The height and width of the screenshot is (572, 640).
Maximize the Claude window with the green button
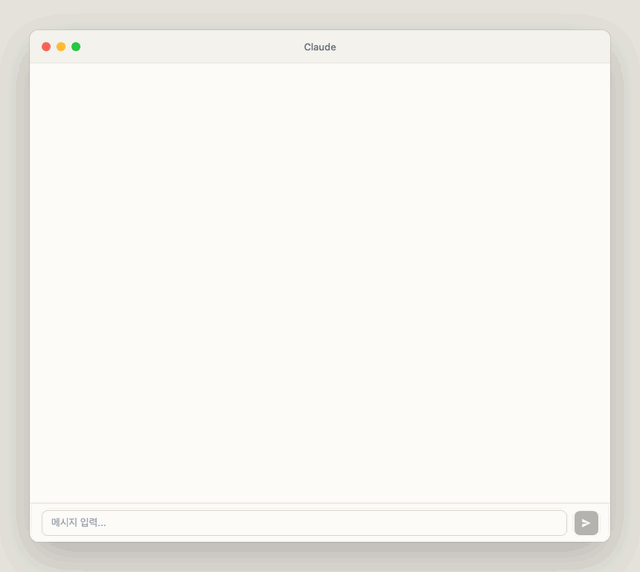pyautogui.click(x=76, y=47)
